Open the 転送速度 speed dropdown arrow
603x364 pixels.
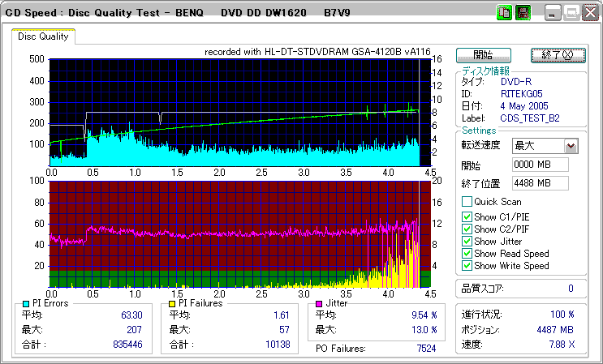tap(571, 146)
